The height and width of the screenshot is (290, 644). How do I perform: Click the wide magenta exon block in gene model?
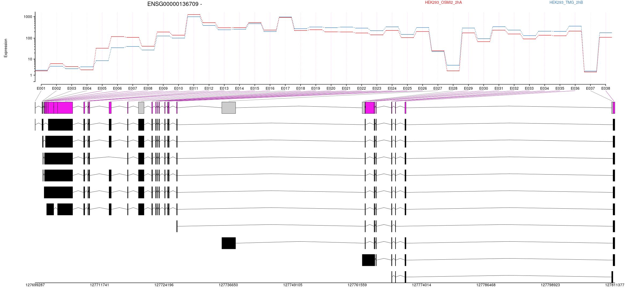(65, 108)
